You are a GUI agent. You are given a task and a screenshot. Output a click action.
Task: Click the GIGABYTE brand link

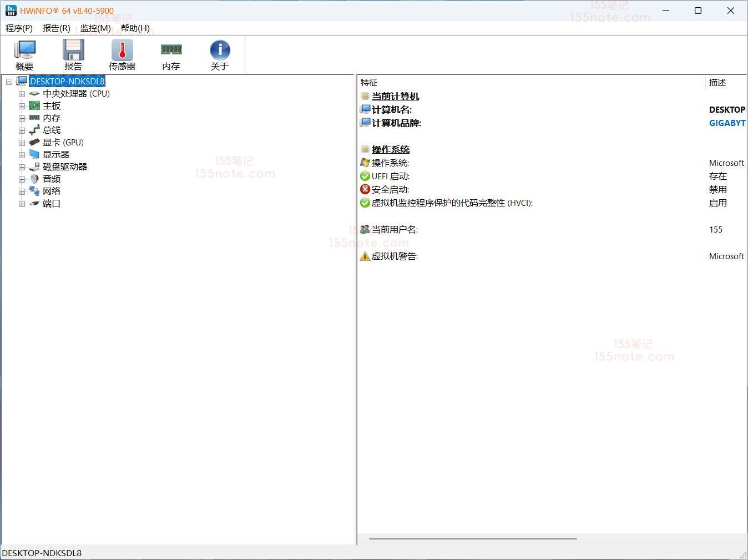pos(727,123)
